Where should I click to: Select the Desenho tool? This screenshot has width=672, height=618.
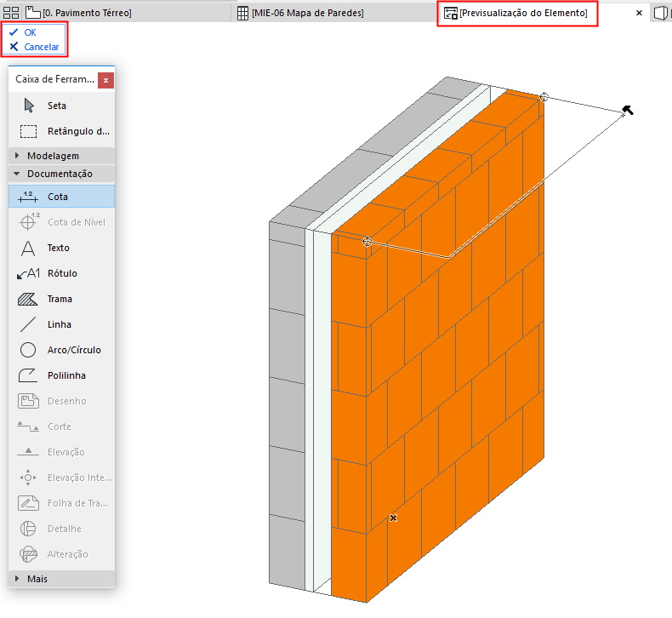click(61, 401)
